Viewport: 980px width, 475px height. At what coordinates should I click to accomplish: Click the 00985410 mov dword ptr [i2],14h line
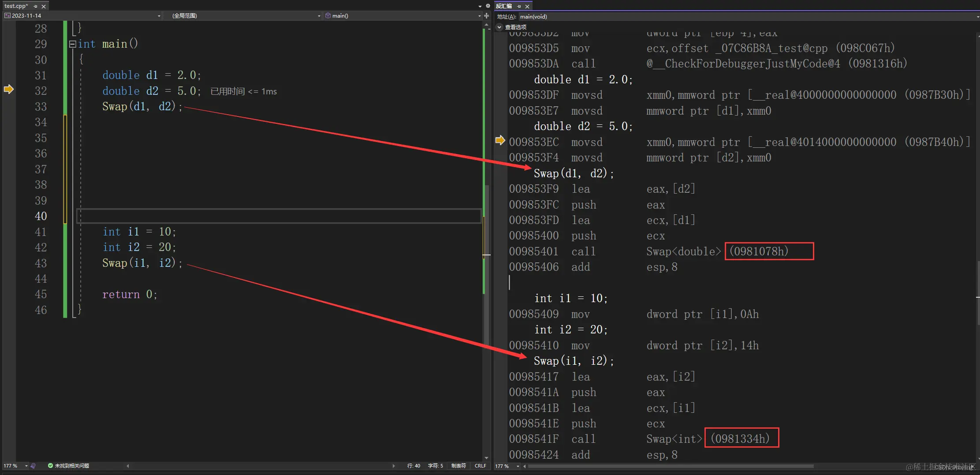coord(634,346)
